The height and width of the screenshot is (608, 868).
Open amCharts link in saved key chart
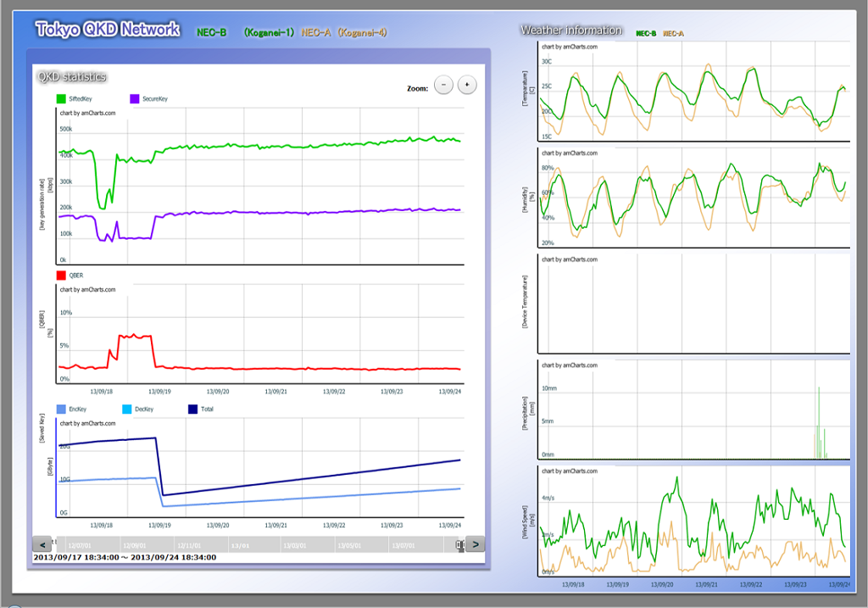point(87,424)
